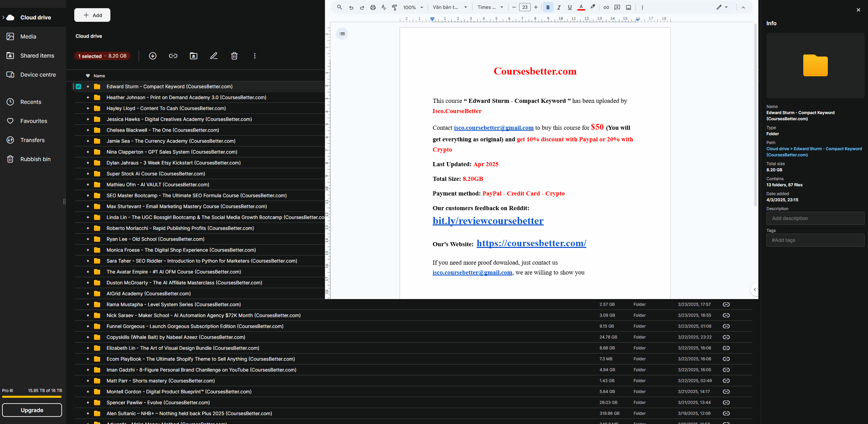
Task: Move selected folder to Rubbish bin via trash icon
Action: tap(234, 56)
